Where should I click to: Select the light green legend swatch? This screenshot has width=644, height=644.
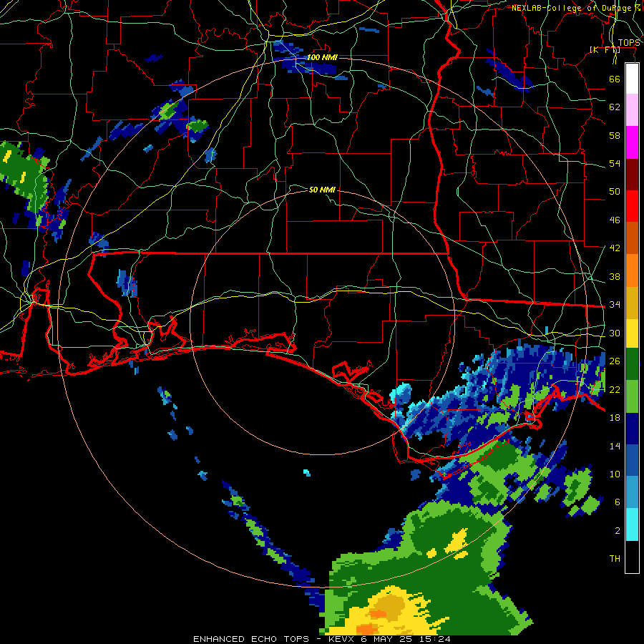[x=632, y=396]
